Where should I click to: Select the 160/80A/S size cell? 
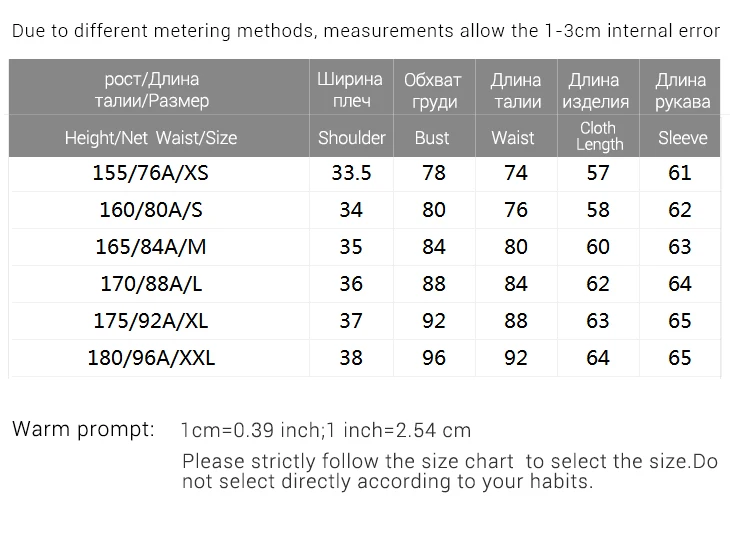151,210
